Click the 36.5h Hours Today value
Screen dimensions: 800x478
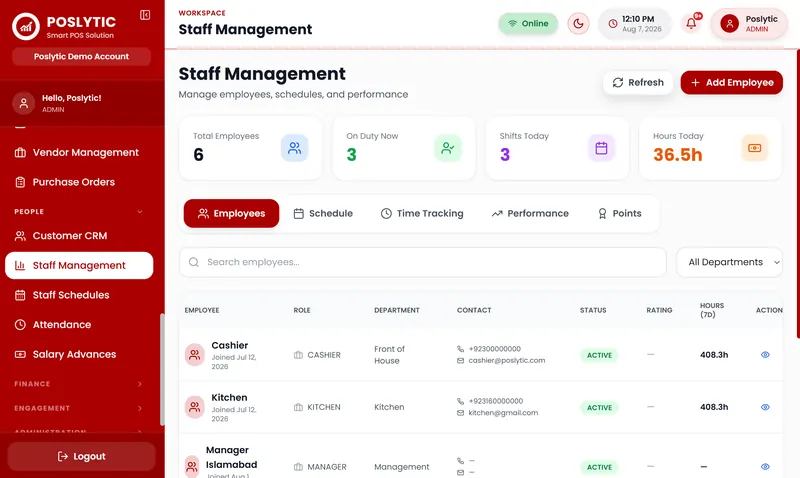tap(678, 155)
